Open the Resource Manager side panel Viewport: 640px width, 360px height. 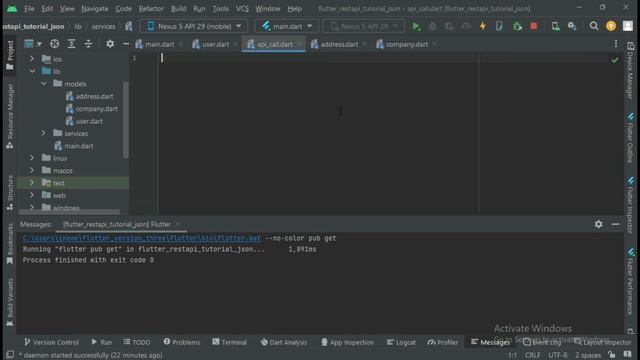point(10,116)
